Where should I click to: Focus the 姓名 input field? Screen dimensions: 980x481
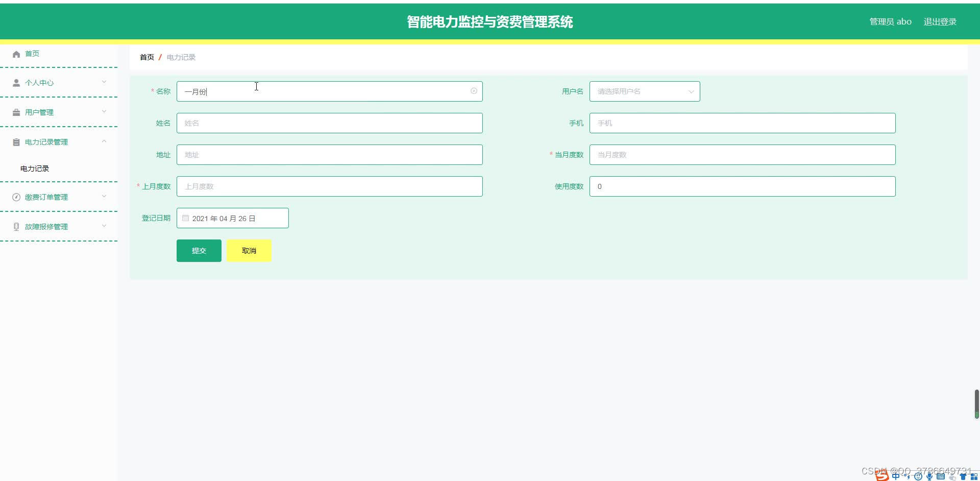(x=329, y=123)
